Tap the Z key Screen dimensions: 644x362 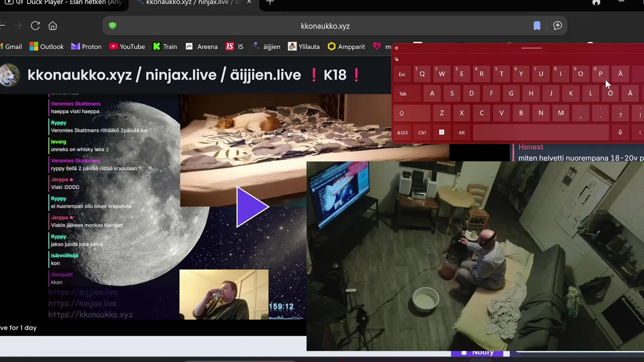click(x=442, y=113)
